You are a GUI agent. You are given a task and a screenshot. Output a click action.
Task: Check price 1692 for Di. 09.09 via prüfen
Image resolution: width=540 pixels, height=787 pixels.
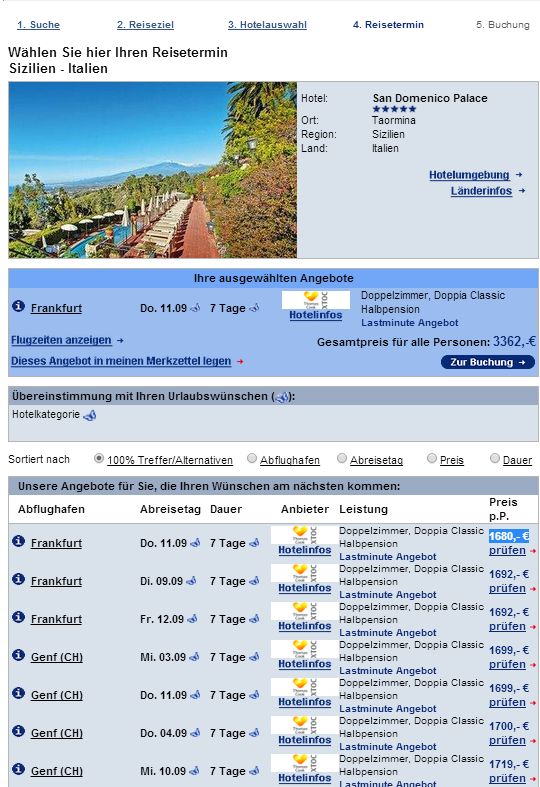point(507,588)
